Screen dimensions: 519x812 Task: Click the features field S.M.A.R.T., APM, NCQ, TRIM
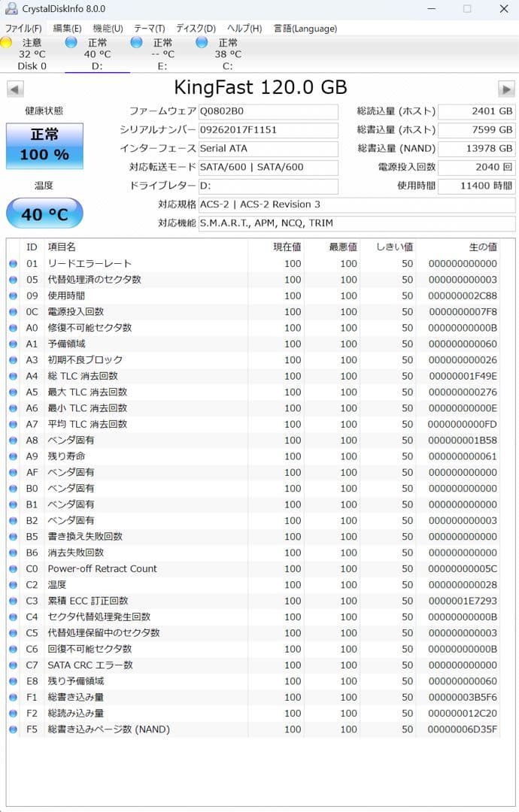tap(357, 223)
